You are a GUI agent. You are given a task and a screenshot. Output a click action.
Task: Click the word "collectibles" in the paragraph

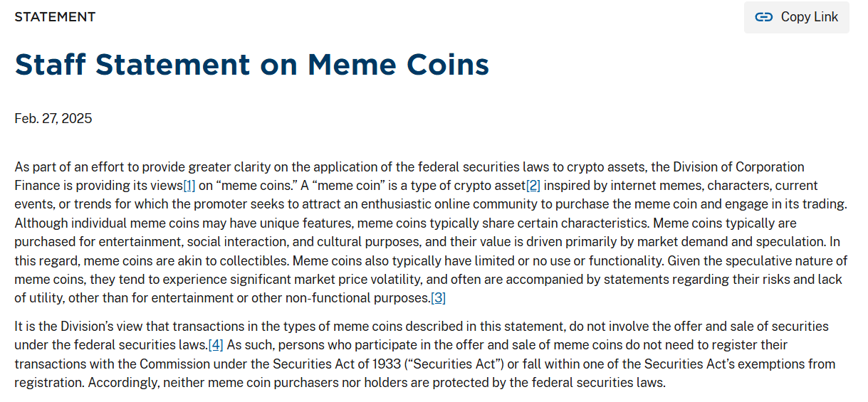coord(251,260)
